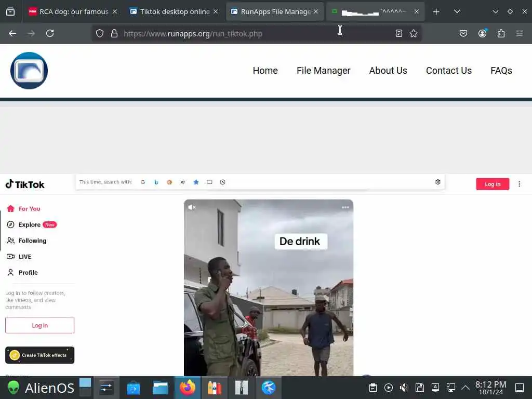This screenshot has height=399, width=532.
Task: Click the URL address field
Action: pos(256,33)
